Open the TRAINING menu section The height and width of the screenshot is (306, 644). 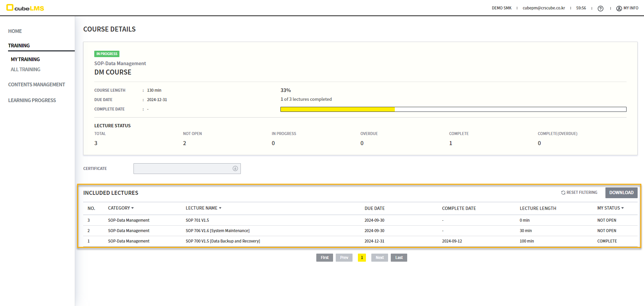pos(19,46)
